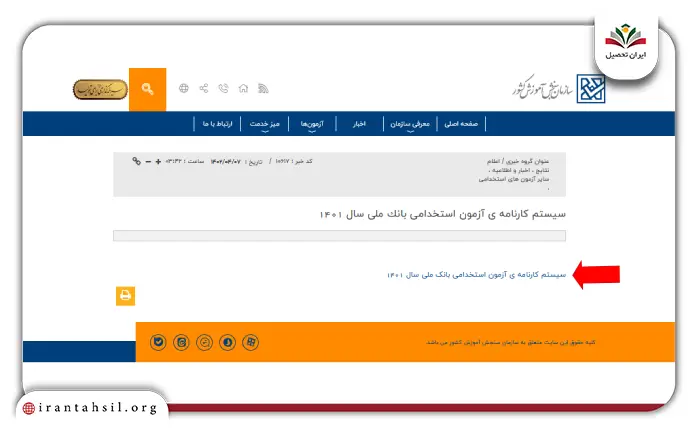Increase font size with the plus icon
700x430 pixels.
pyautogui.click(x=158, y=162)
